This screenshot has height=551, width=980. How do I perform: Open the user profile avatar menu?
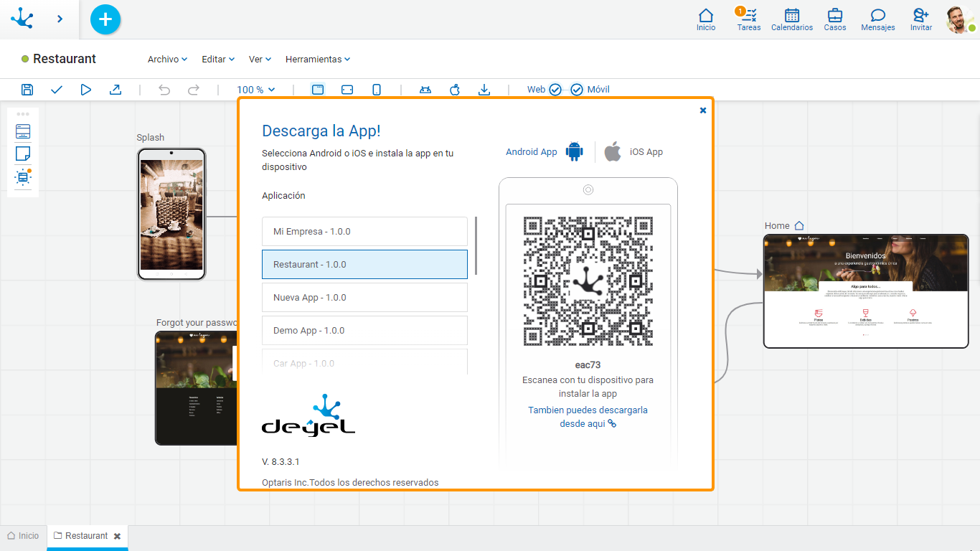tap(960, 20)
